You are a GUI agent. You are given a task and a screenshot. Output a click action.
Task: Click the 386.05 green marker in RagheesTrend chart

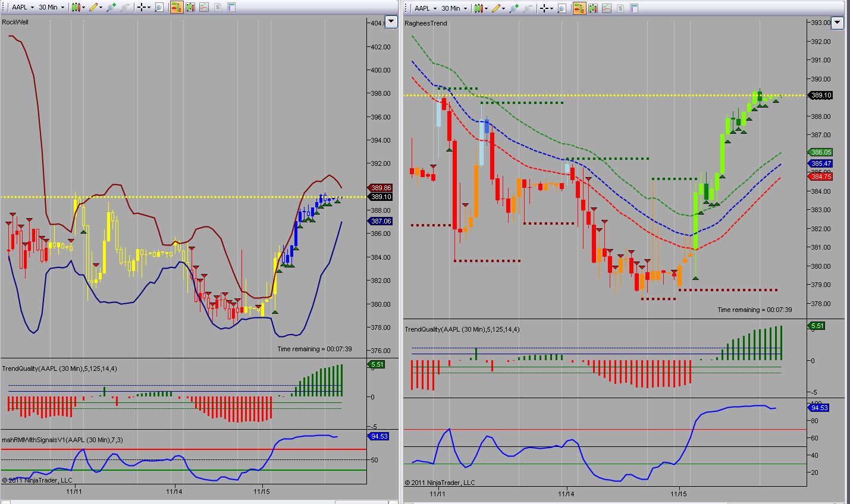821,153
